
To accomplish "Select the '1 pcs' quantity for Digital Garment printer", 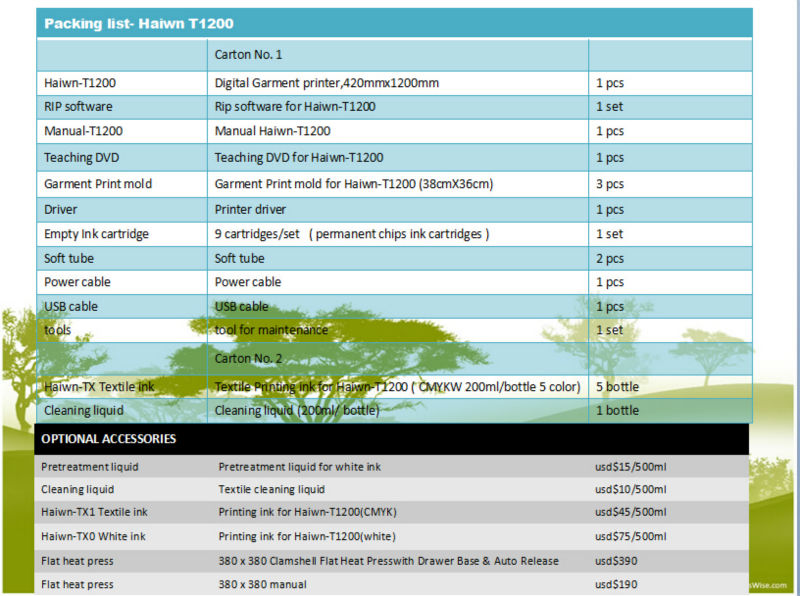I will pos(610,83).
